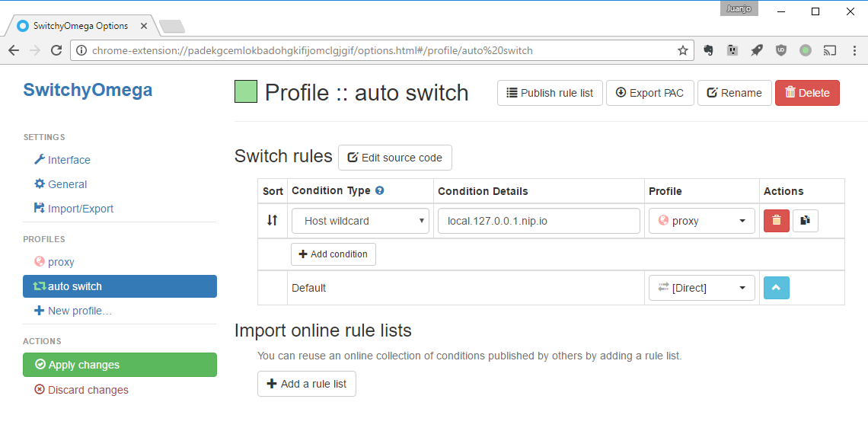Click Add a rule list button

(307, 384)
